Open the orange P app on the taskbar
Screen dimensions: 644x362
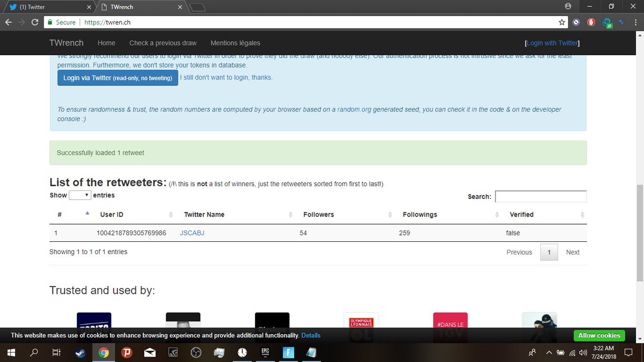[x=127, y=352]
